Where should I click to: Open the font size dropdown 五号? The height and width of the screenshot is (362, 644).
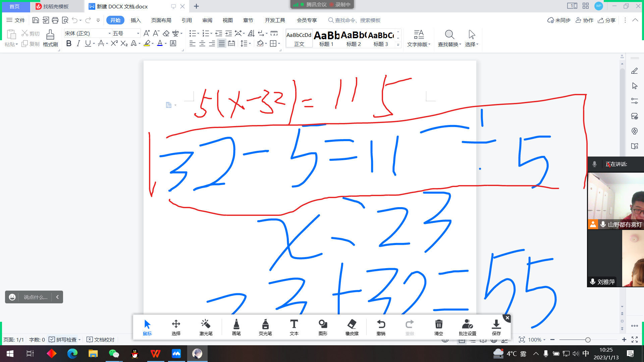[138, 33]
